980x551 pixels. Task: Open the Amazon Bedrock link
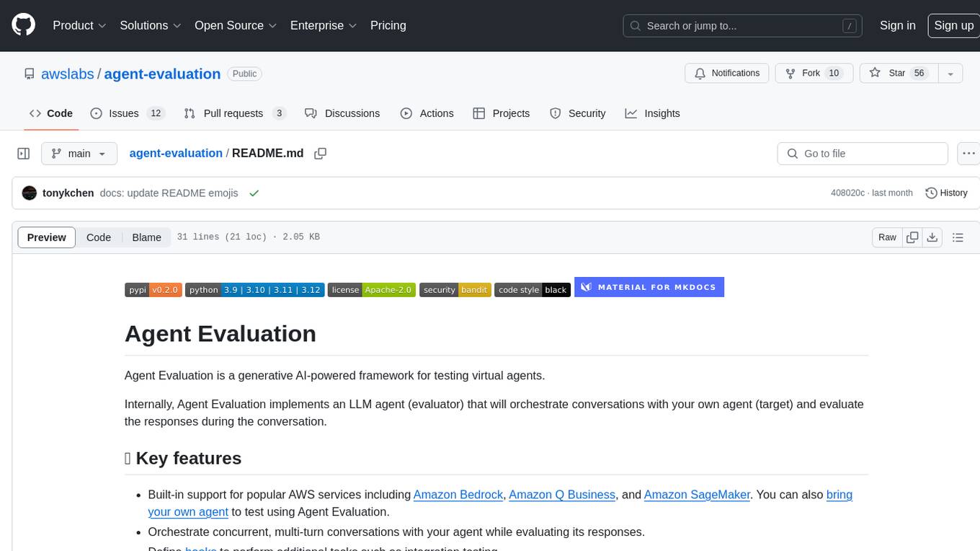[x=458, y=495]
